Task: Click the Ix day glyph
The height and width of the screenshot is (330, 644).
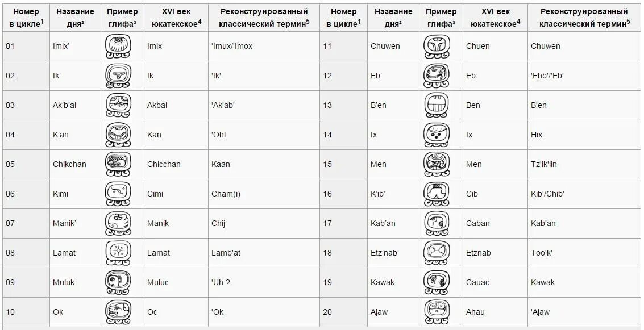Action: (437, 135)
